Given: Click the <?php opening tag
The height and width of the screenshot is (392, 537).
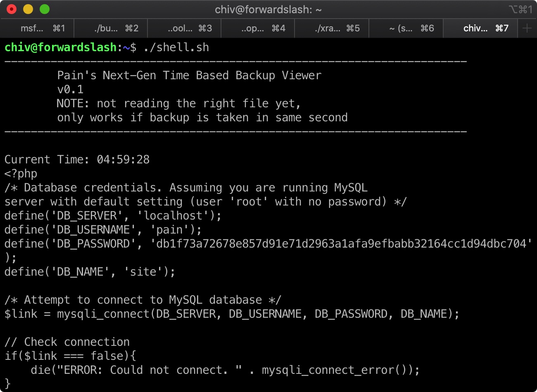Looking at the screenshot, I should [21, 173].
